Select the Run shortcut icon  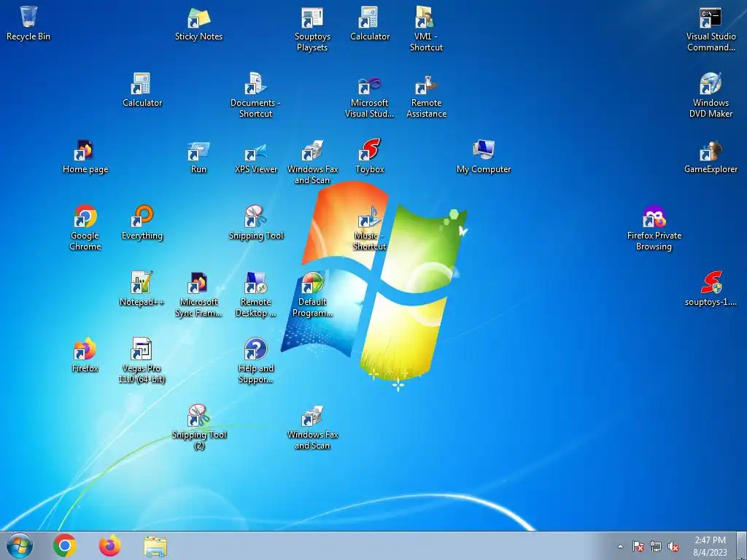pos(198,157)
